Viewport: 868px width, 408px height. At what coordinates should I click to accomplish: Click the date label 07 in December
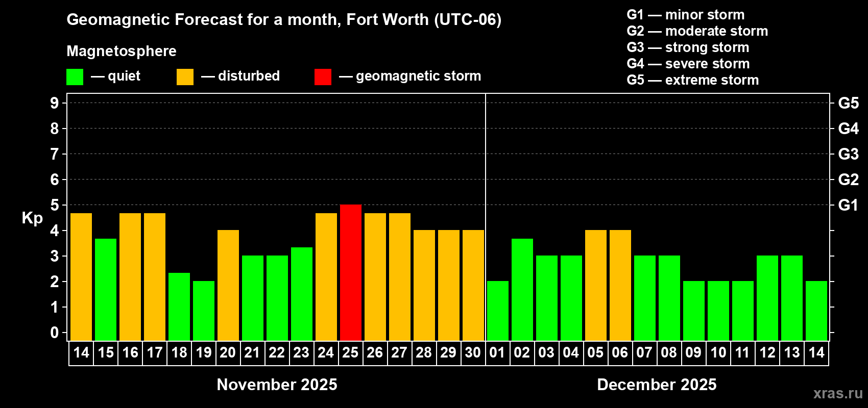click(644, 352)
